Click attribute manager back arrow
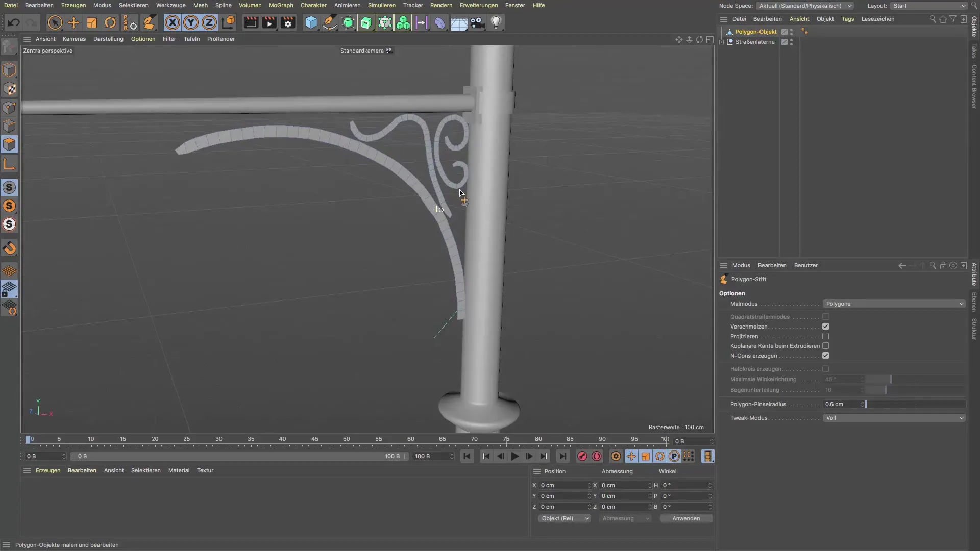The image size is (980, 551). pyautogui.click(x=902, y=265)
